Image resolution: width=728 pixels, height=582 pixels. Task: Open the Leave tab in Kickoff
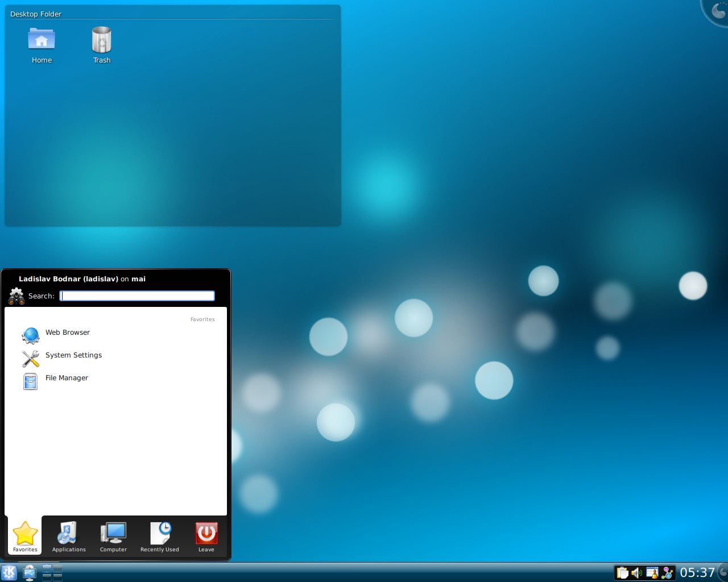pos(206,536)
